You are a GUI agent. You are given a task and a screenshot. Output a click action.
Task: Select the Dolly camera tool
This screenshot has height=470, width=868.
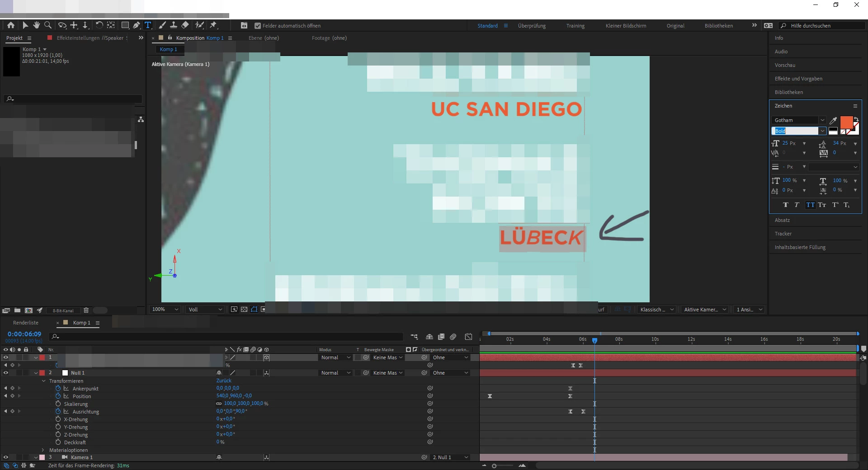(85, 25)
